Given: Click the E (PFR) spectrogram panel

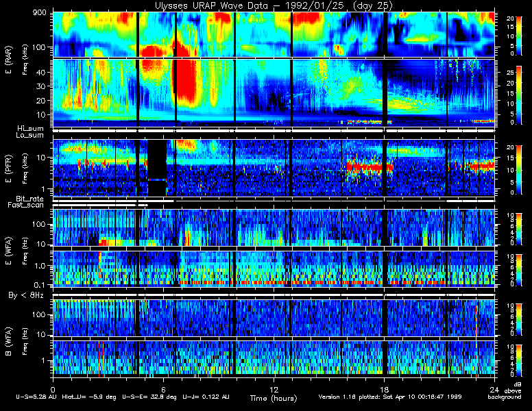Looking at the screenshot, I should coord(274,168).
